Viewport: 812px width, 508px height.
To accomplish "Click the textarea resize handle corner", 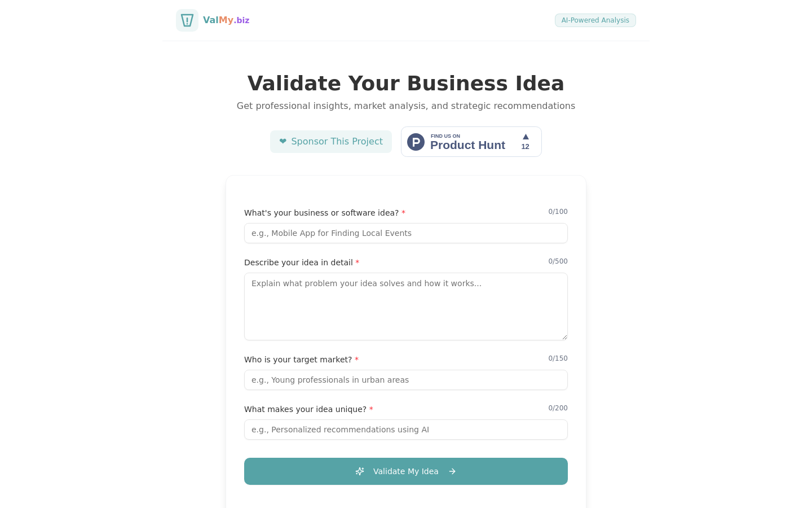I will 564,337.
